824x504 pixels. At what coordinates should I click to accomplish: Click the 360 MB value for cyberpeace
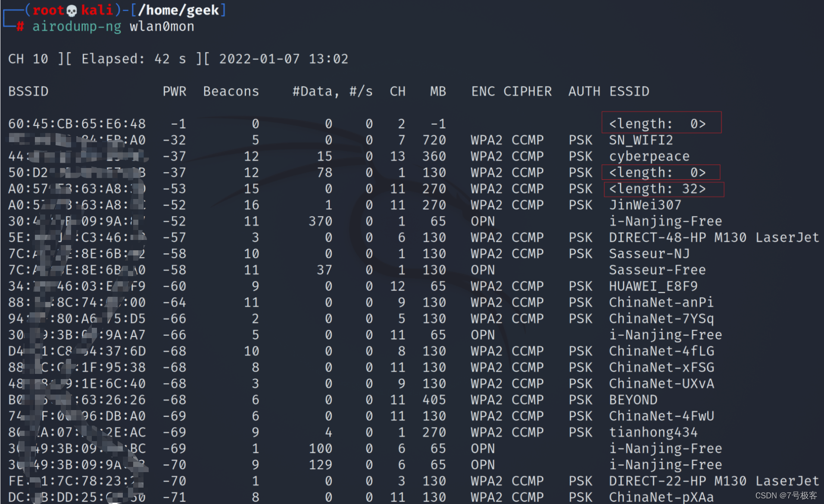(434, 156)
